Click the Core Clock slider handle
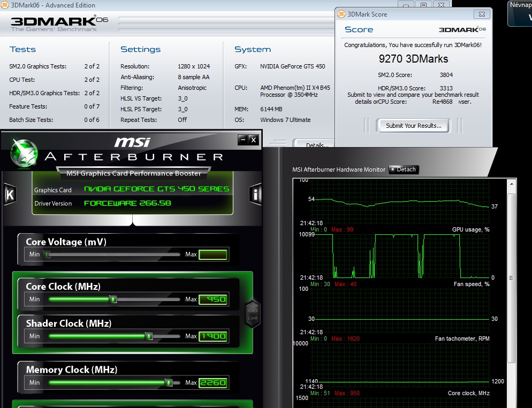532x408 pixels. pos(113,299)
